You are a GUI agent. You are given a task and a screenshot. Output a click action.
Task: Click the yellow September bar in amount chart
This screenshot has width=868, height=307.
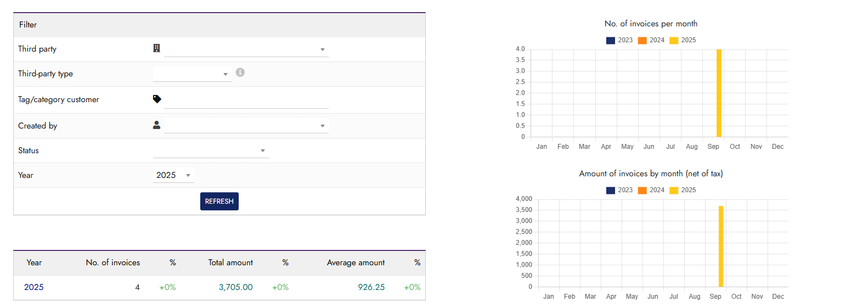(x=721, y=246)
